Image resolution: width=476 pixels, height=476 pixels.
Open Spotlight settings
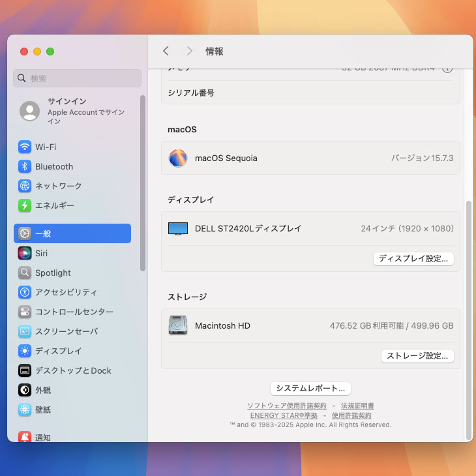(x=53, y=273)
